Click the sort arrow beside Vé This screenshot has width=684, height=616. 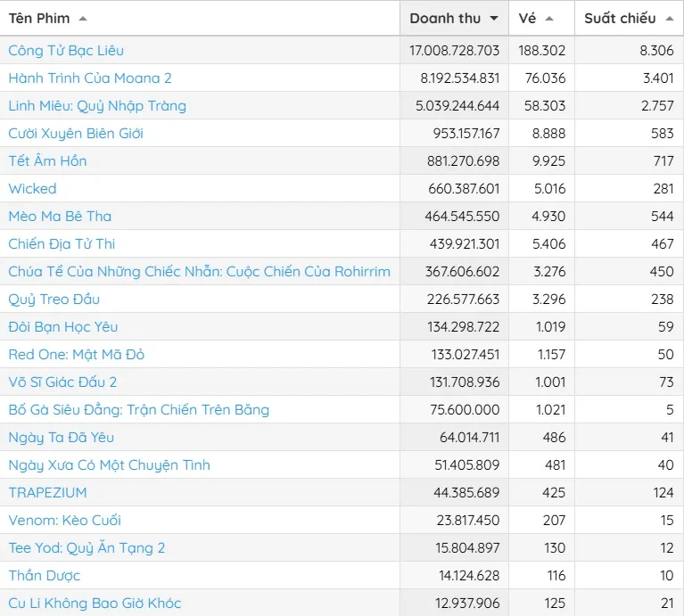pos(548,19)
